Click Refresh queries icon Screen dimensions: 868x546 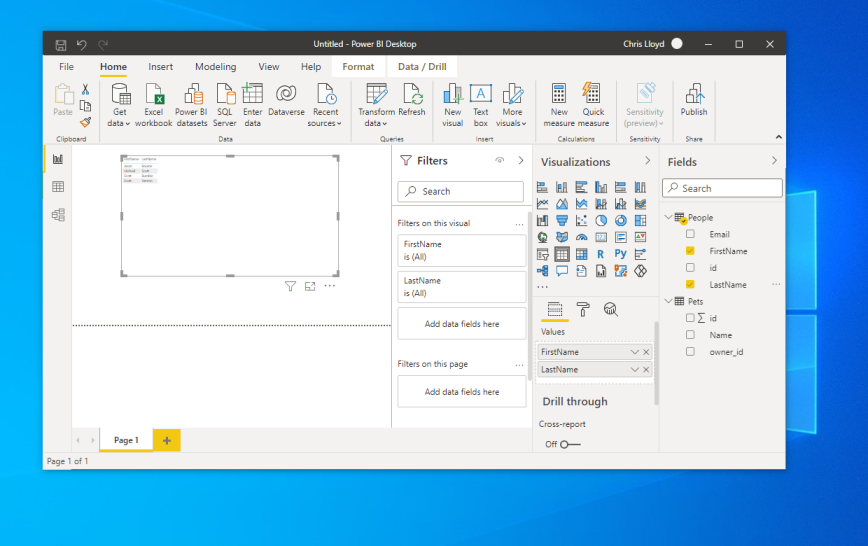pyautogui.click(x=412, y=94)
